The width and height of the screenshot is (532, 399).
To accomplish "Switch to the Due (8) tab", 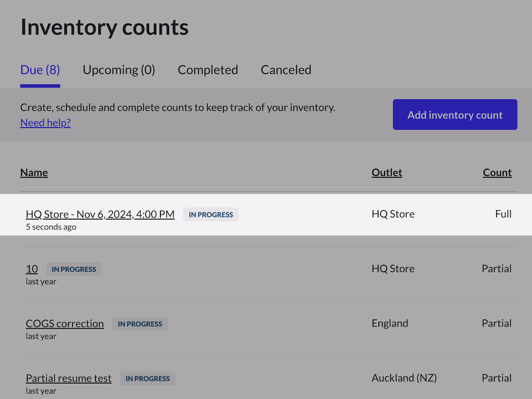I will click(40, 70).
